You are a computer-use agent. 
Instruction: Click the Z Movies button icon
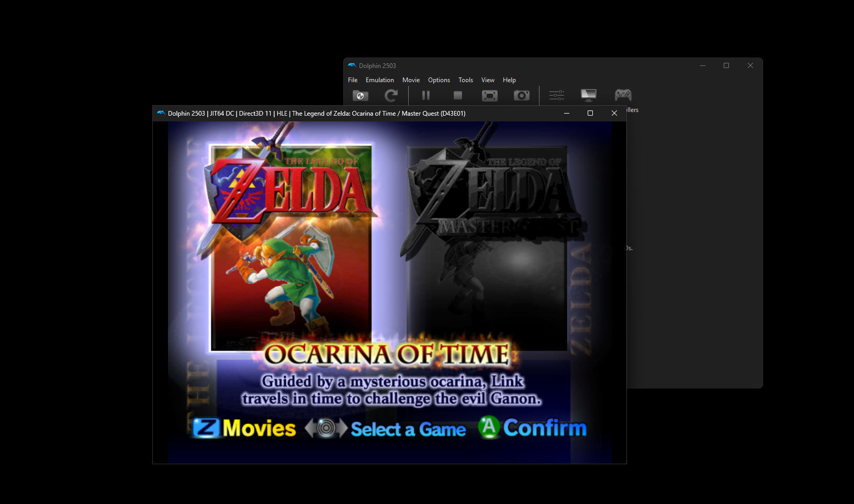coord(206,428)
